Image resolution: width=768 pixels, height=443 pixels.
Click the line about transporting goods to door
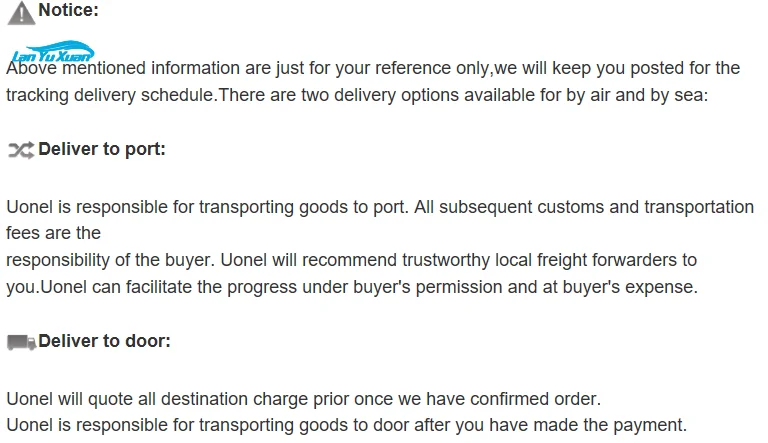[x=347, y=425]
